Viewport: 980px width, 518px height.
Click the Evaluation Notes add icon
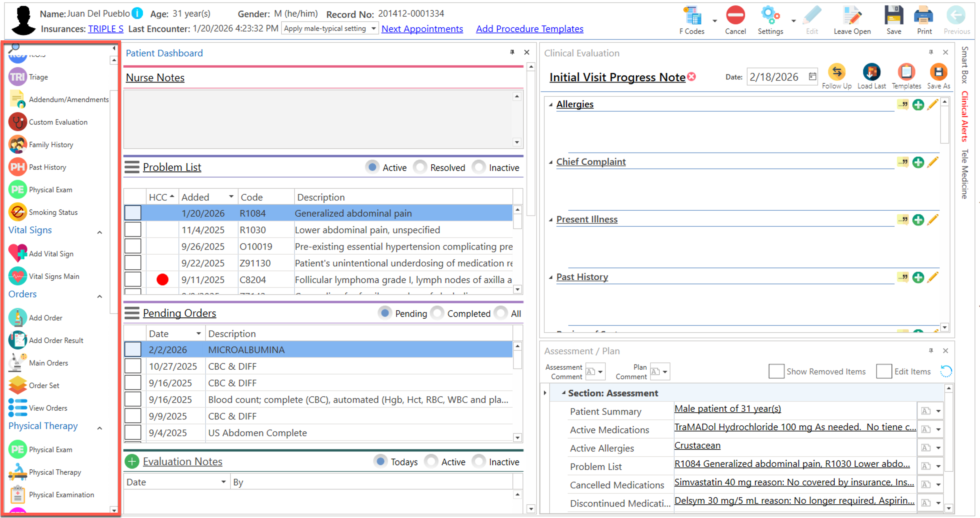132,461
